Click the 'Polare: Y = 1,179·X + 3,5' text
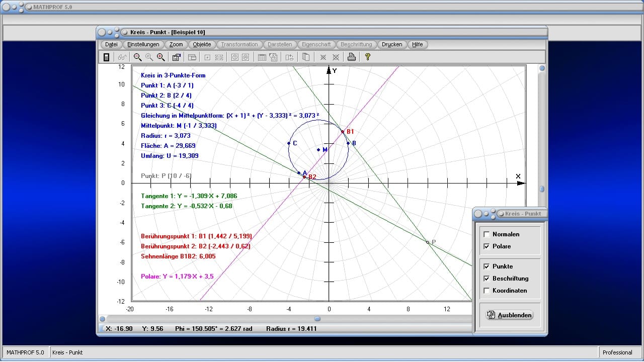Image resolution: width=644 pixels, height=362 pixels. point(177,277)
